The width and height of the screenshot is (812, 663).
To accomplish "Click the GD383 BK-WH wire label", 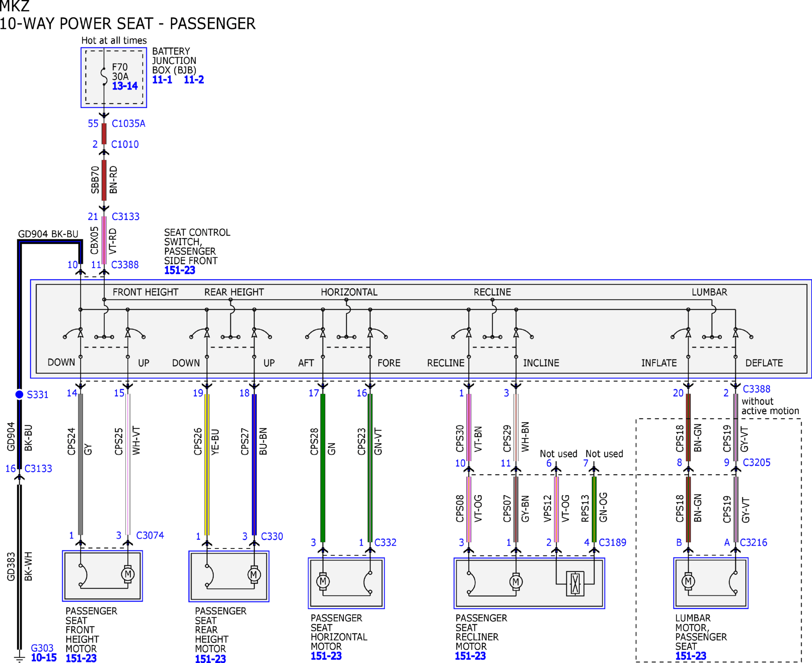I will [19, 567].
